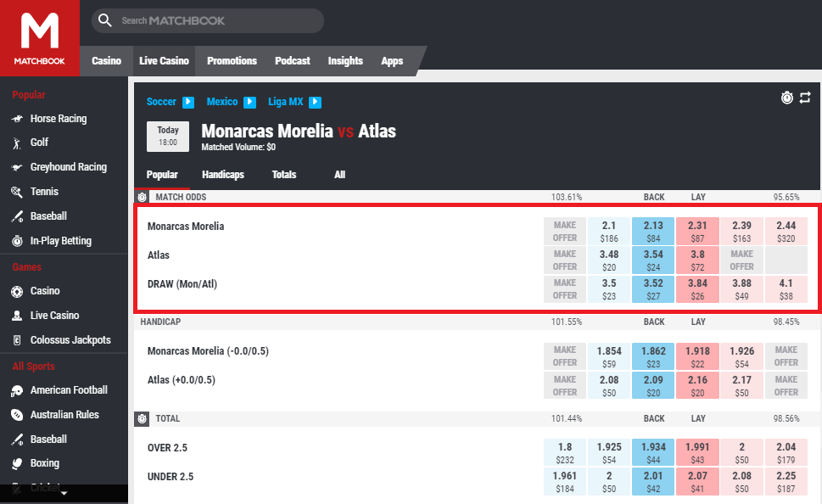Back Monarcas Morelia at 2.13

(653, 232)
